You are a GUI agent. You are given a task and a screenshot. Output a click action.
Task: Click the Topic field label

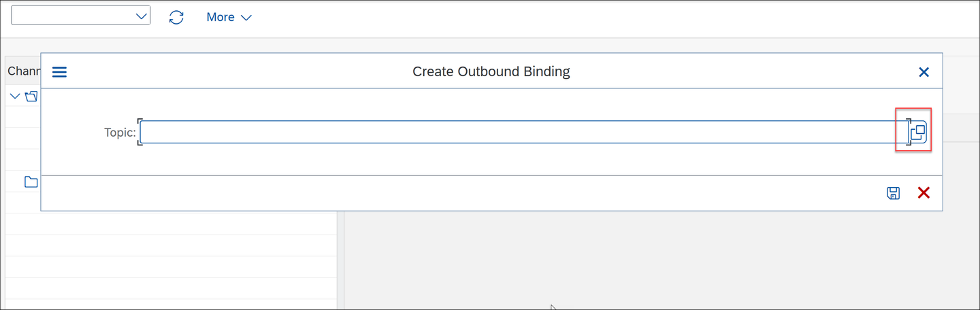coord(120,132)
